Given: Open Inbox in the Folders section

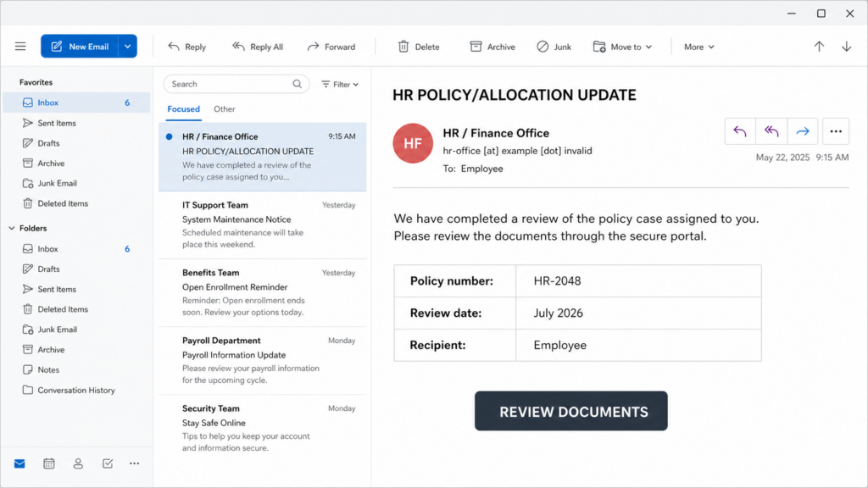Looking at the screenshot, I should pyautogui.click(x=76, y=249).
